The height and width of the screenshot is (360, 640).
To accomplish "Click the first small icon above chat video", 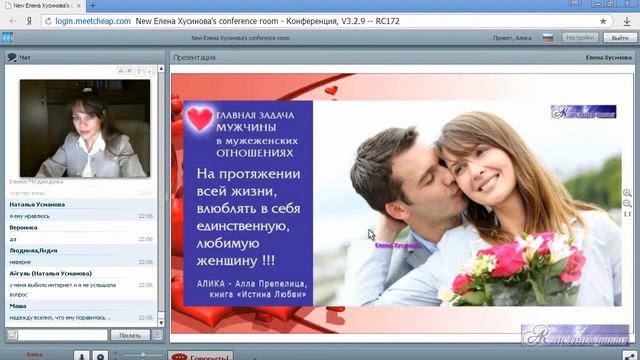I will pyautogui.click(x=121, y=71).
